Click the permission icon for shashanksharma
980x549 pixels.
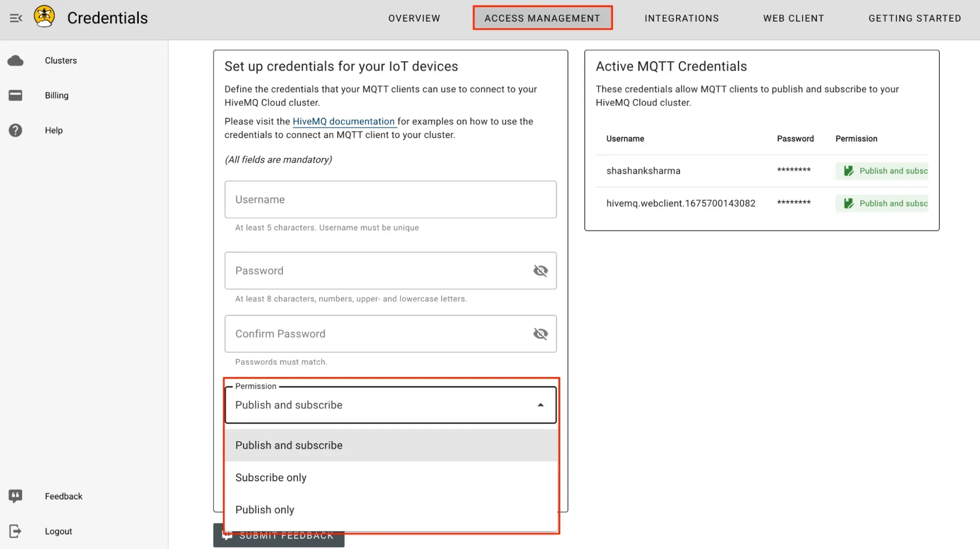click(x=849, y=171)
